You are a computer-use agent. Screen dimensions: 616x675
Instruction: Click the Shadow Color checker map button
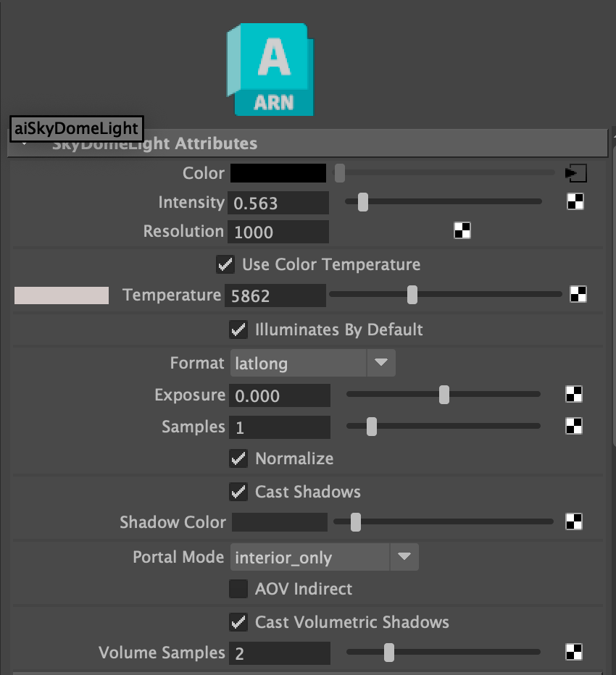574,521
